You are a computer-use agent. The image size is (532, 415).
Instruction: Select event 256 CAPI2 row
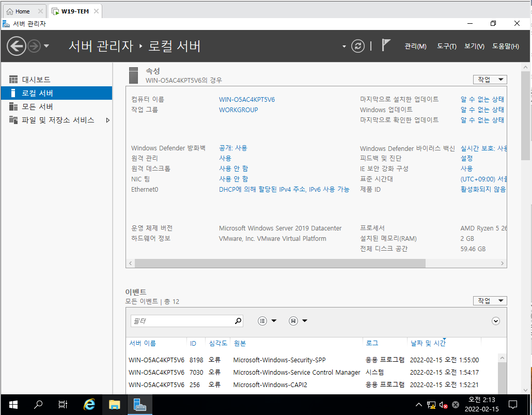tap(312, 385)
